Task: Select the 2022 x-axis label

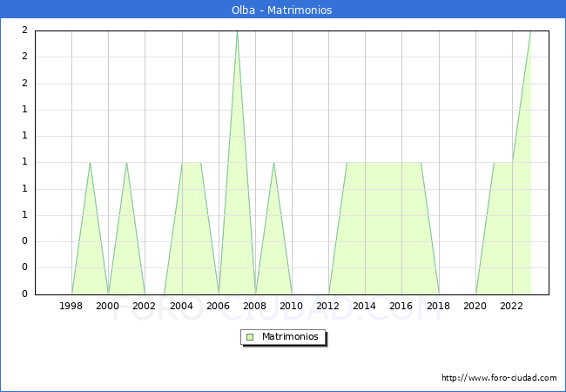Action: click(x=512, y=306)
